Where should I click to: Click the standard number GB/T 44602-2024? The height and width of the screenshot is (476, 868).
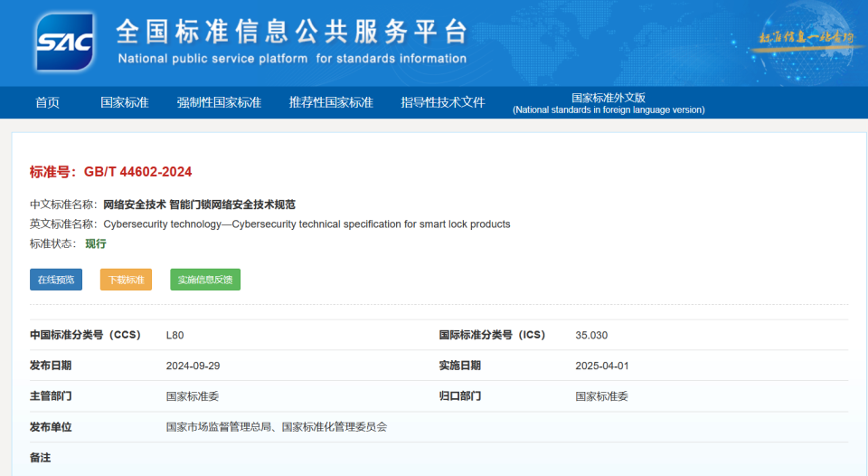[x=137, y=172]
